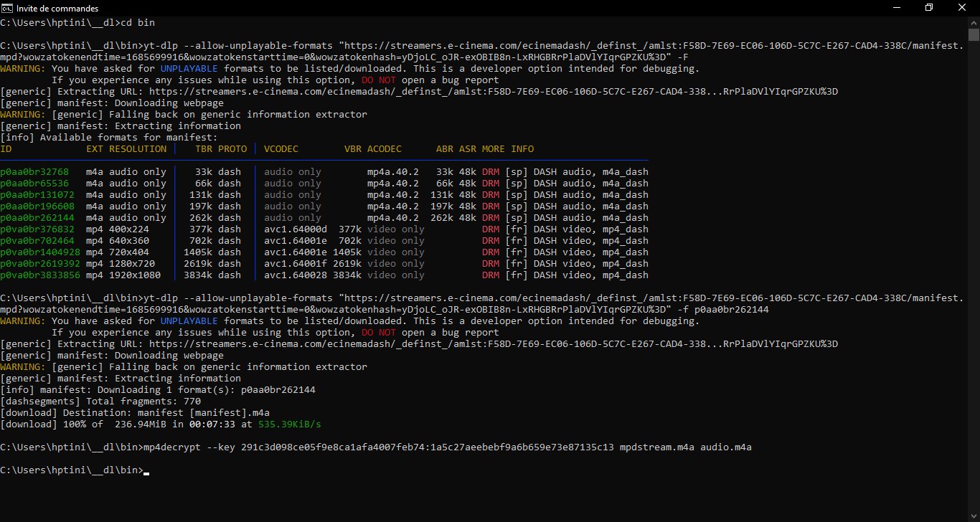The width and height of the screenshot is (980, 522).
Task: Select format ID p0aa0br32768
Action: [x=34, y=172]
